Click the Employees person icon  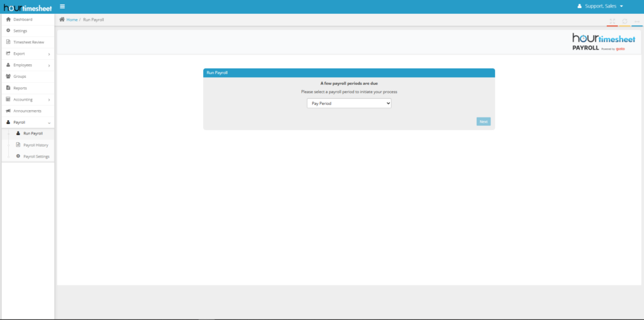[8, 65]
